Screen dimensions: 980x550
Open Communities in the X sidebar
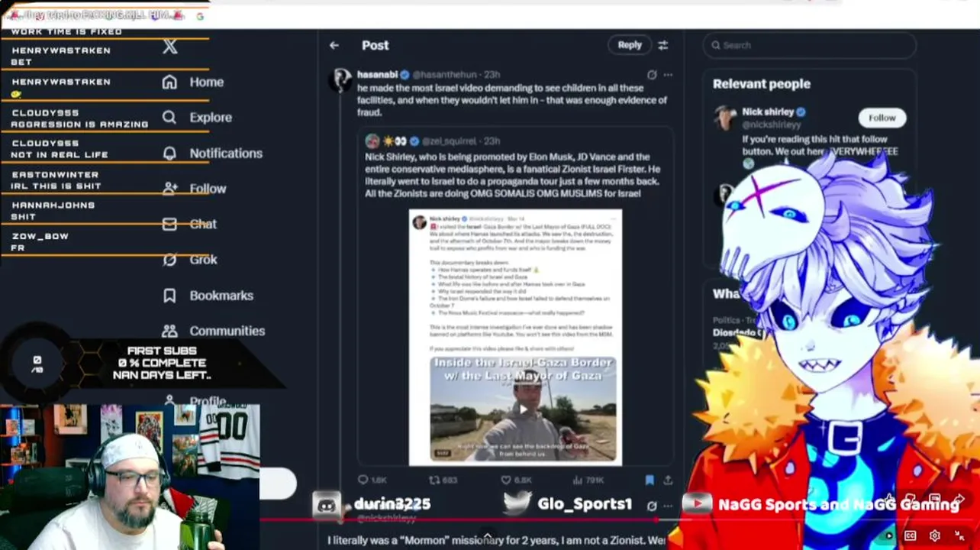[214, 330]
